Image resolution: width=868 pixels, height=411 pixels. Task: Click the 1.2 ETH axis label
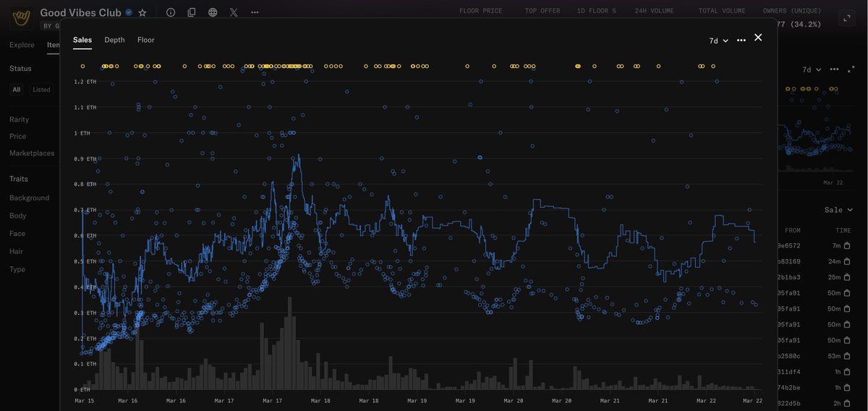pyautogui.click(x=85, y=82)
